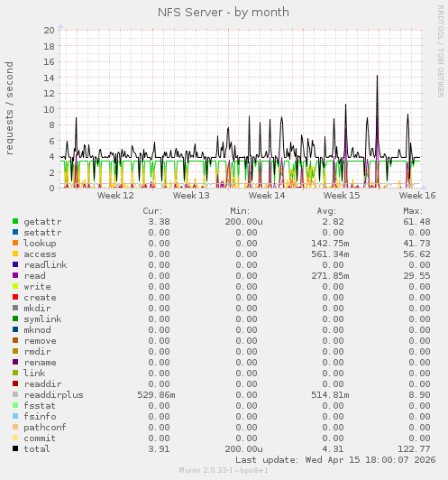Screen dimensions: 448x480
Task: Click getattr current value 3.38
Action: coord(159,222)
